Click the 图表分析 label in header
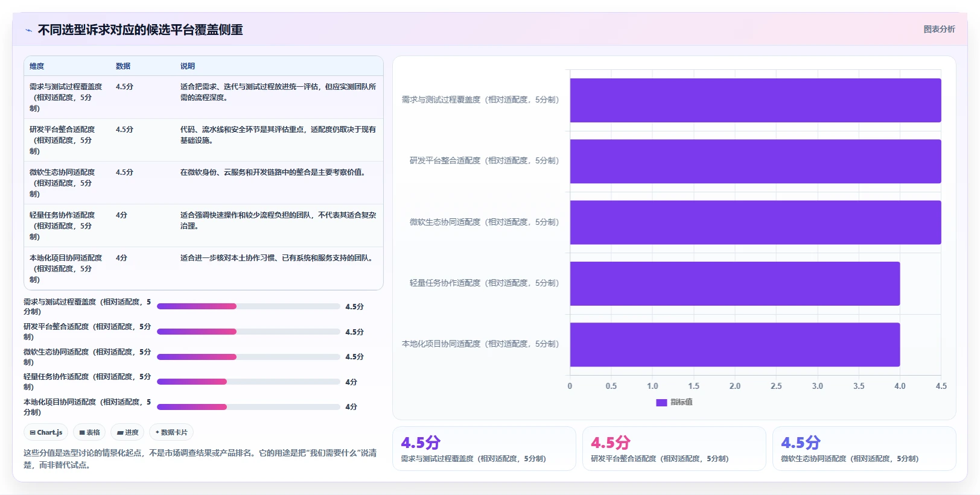980x495 pixels. (x=939, y=29)
